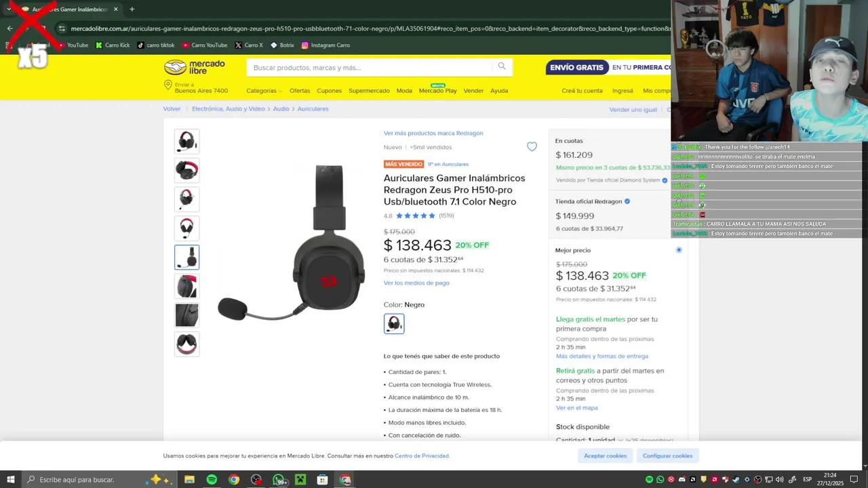Open the YouTube bookmark

point(74,45)
